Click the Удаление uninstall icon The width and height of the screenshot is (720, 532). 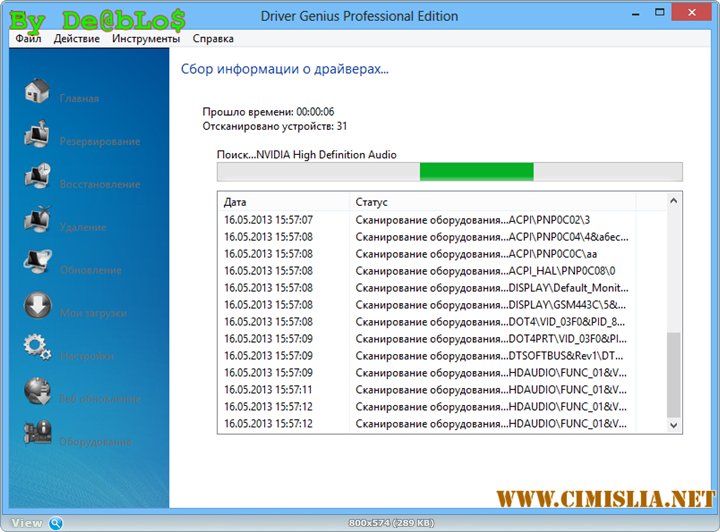(x=37, y=220)
